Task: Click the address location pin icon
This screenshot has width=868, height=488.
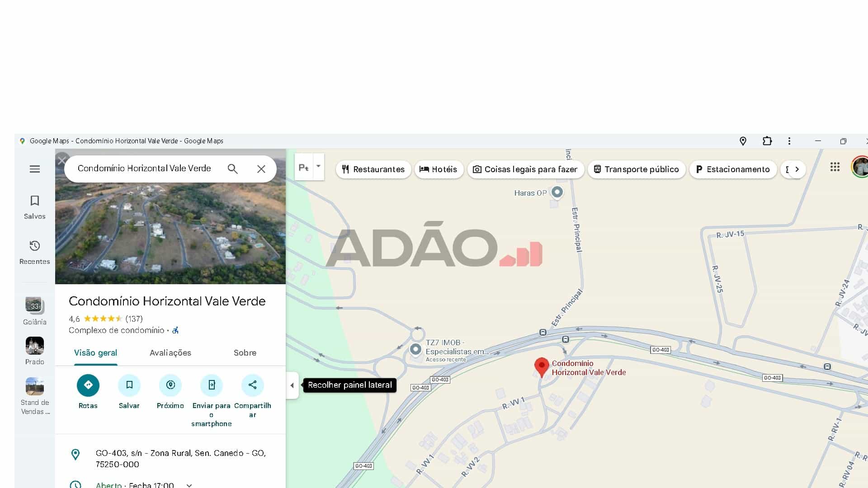Action: [x=75, y=455]
